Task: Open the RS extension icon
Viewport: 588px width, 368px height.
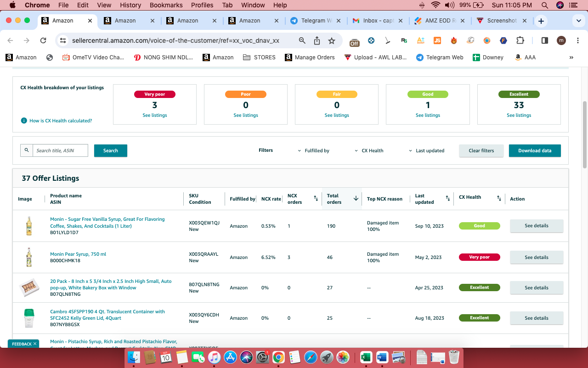Action: point(404,40)
